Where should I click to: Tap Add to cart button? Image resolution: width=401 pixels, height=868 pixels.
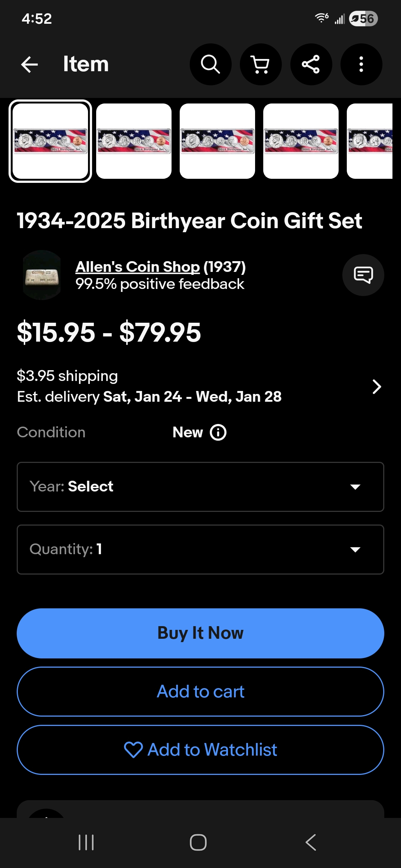tap(200, 691)
